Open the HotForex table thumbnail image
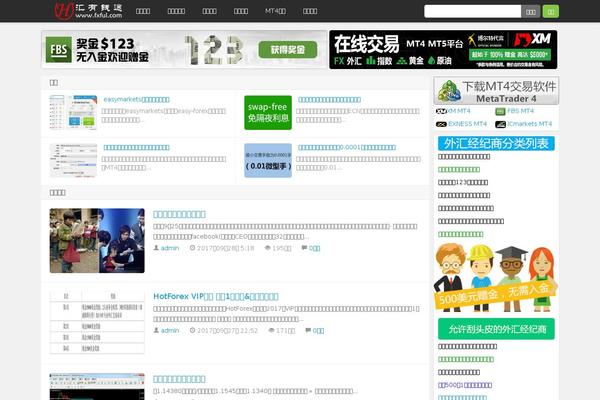Viewport: 600px width, 400px height. (97, 322)
